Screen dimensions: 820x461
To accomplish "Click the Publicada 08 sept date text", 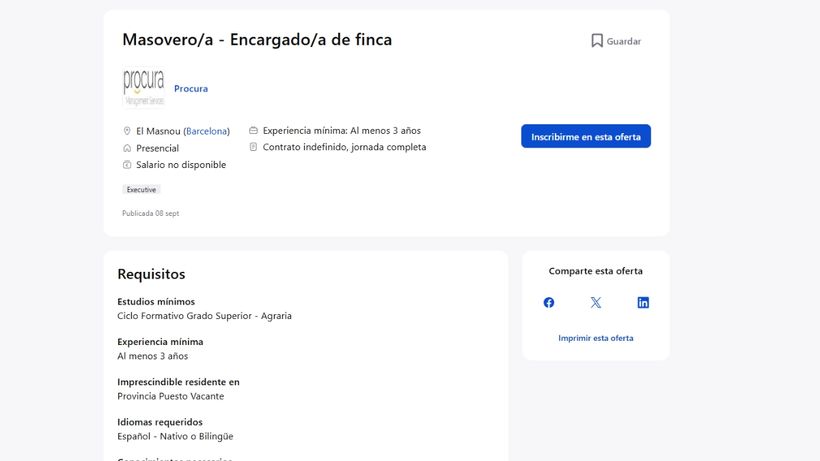I will pos(150,213).
